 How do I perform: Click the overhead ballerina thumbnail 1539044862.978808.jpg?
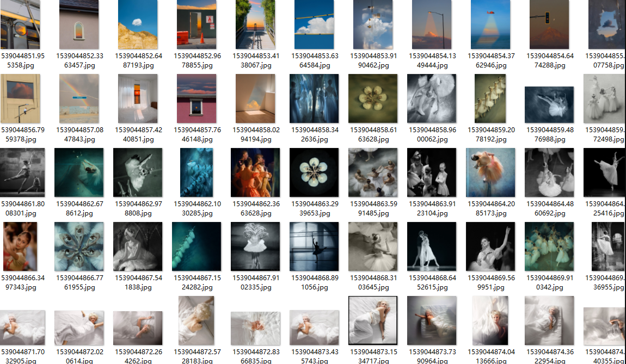click(138, 173)
